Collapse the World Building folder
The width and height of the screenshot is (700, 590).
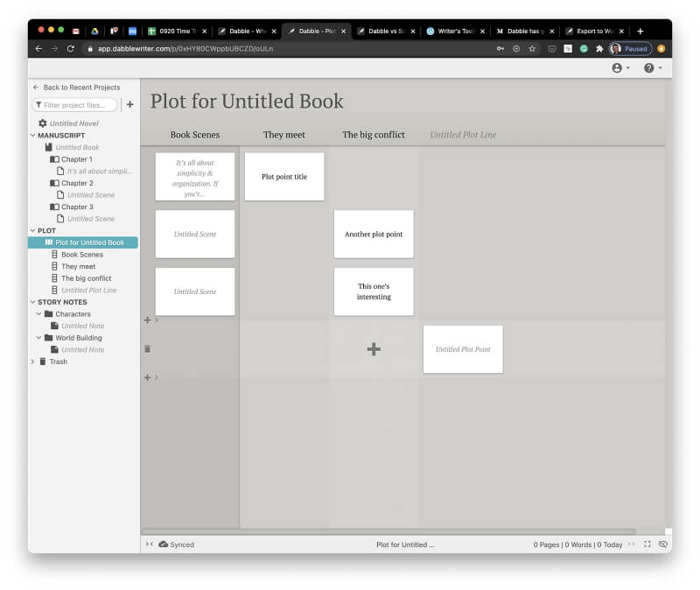tap(38, 338)
